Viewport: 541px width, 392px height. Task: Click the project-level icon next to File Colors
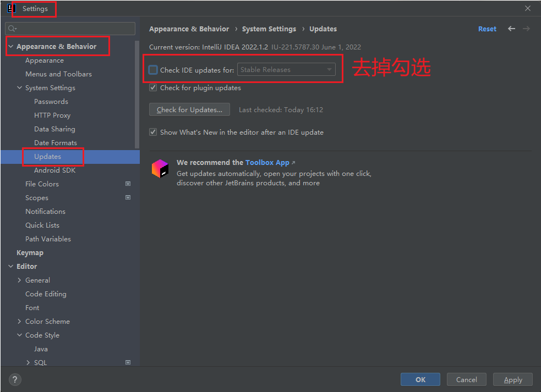click(128, 184)
